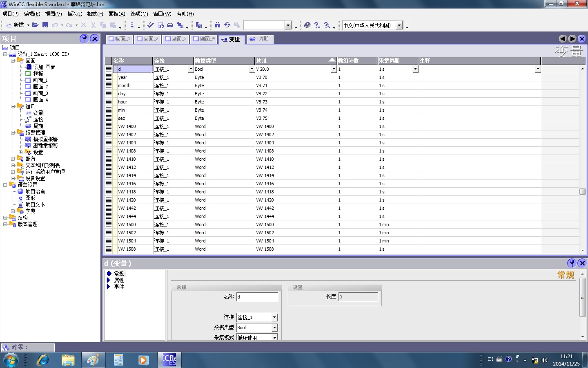Click the 名称 input field in properties panel
The image size is (588, 368).
(257, 297)
